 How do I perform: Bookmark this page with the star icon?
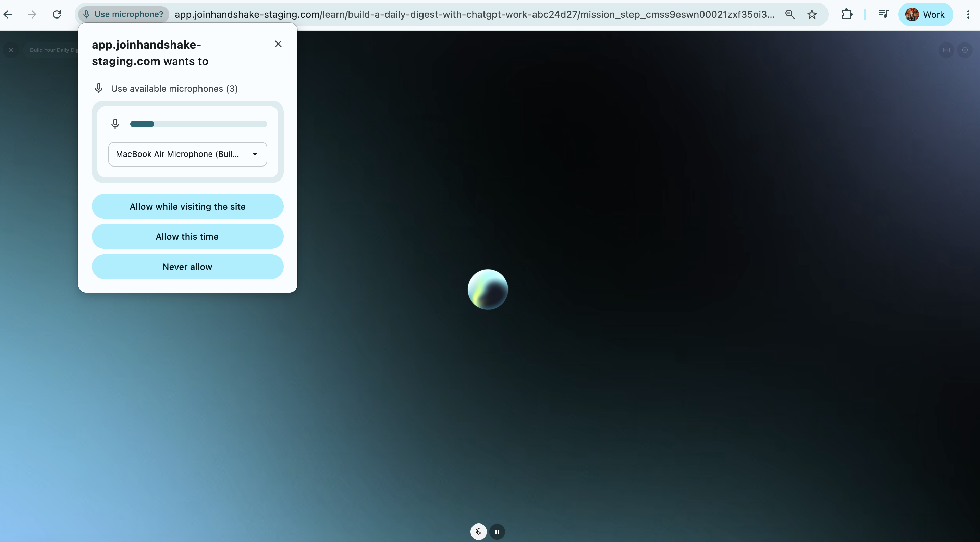click(812, 14)
